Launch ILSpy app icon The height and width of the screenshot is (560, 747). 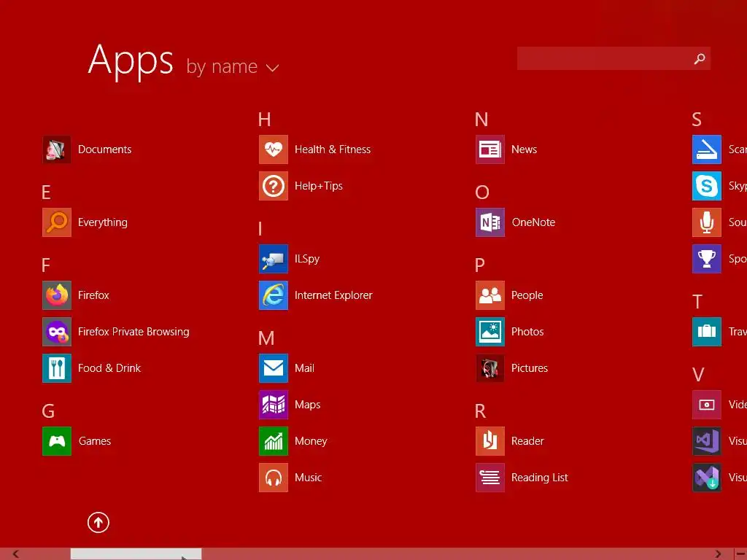(274, 259)
